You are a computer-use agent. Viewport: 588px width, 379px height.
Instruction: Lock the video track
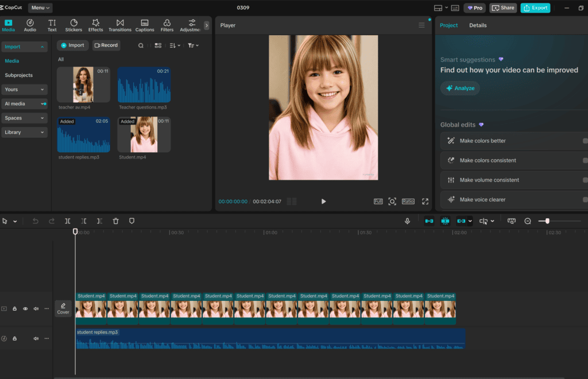click(x=14, y=309)
